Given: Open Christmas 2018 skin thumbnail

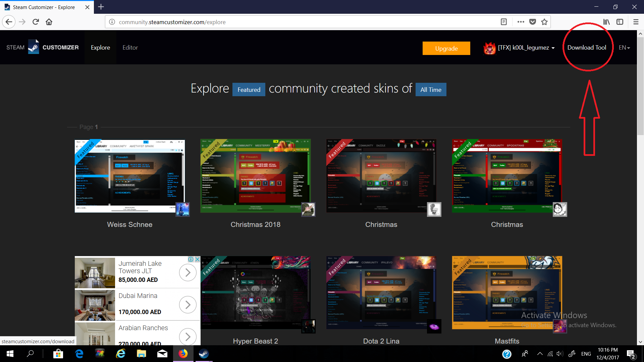Looking at the screenshot, I should click(x=256, y=176).
